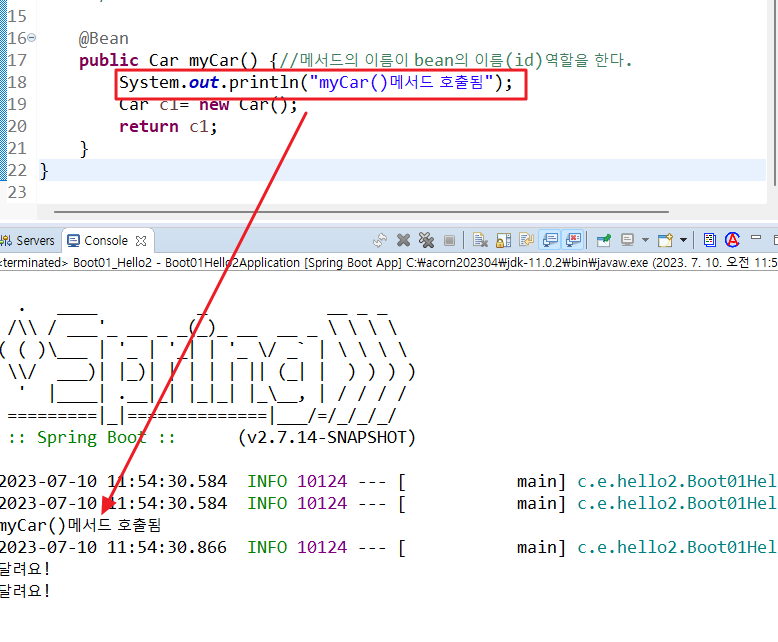Image resolution: width=778 pixels, height=642 pixels.
Task: Clear the console output
Action: 480,241
